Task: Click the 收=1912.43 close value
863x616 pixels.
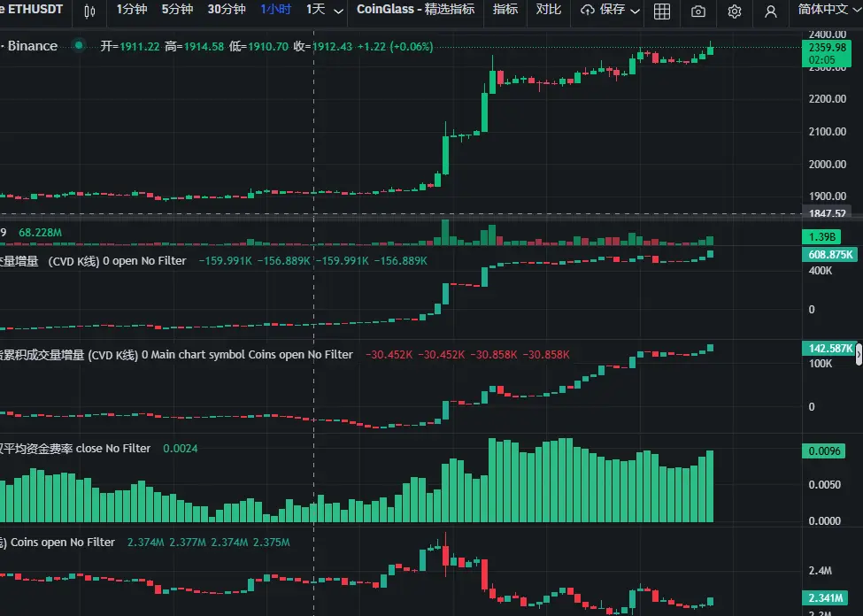Action: tap(322, 46)
